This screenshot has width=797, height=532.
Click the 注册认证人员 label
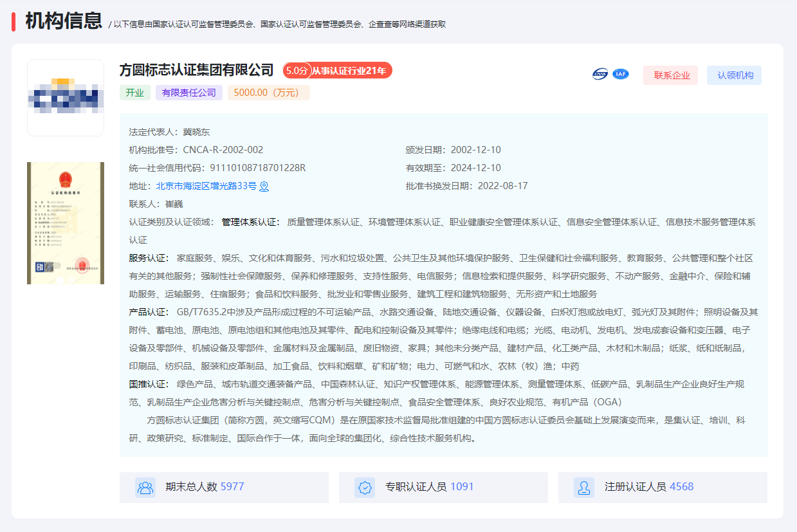click(635, 487)
